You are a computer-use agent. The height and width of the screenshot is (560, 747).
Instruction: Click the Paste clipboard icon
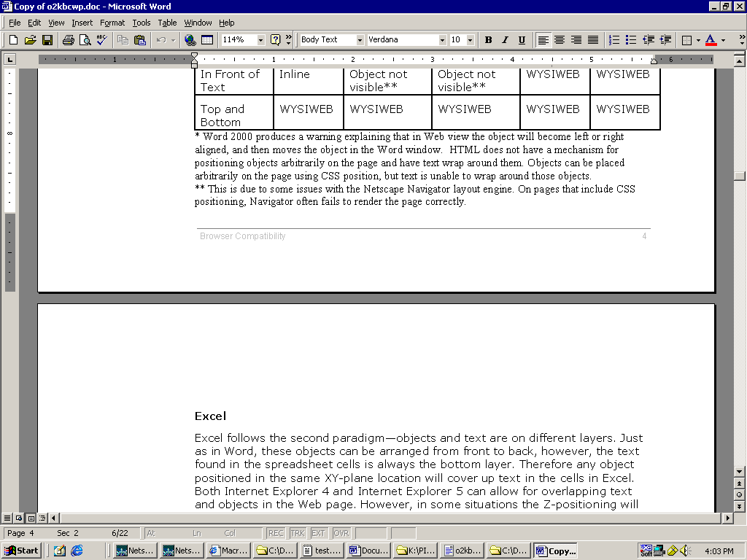pyautogui.click(x=139, y=40)
